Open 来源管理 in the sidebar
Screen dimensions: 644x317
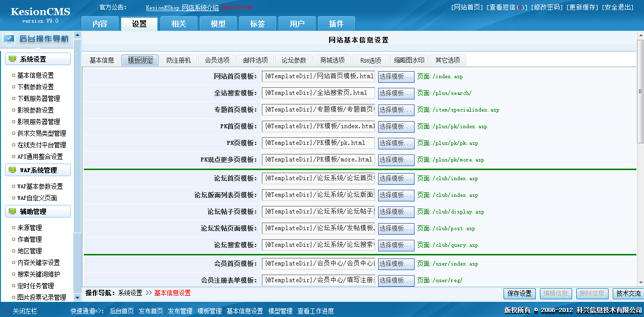tap(29, 228)
